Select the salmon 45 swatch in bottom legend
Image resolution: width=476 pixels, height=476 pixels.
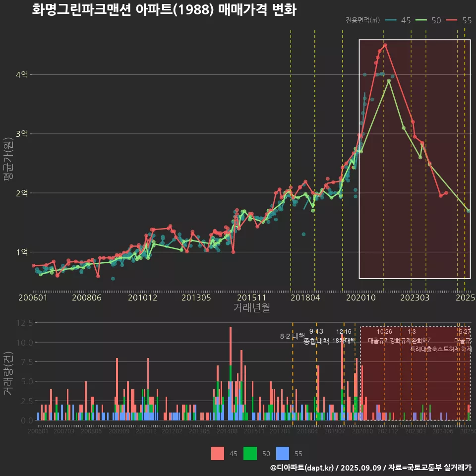pyautogui.click(x=218, y=454)
